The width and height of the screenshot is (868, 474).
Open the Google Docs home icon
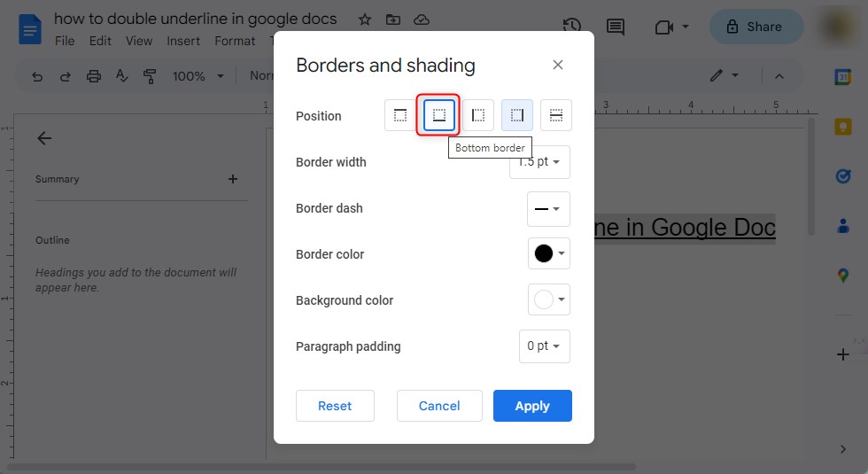point(30,29)
